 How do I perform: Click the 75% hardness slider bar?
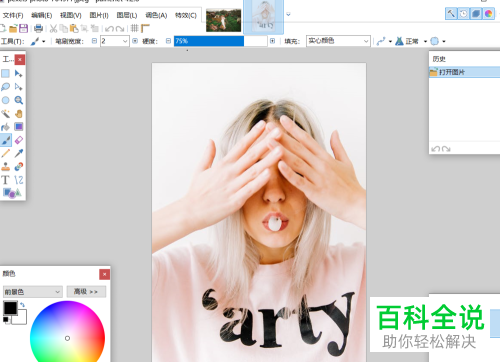[x=220, y=41]
